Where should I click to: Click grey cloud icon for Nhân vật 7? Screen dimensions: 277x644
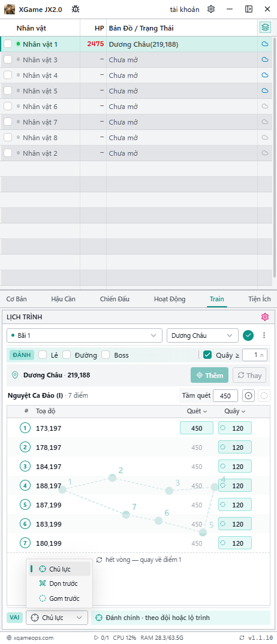pyautogui.click(x=265, y=122)
